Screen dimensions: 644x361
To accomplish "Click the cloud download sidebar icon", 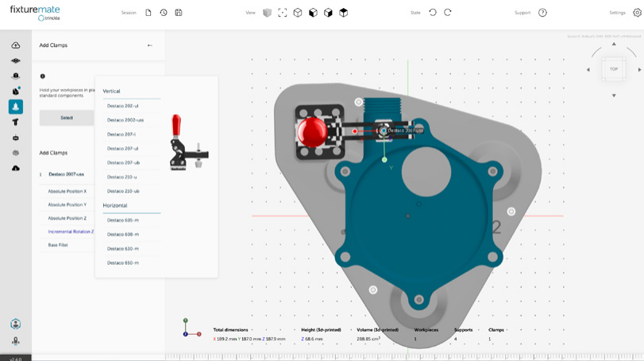I will pyautogui.click(x=16, y=168).
